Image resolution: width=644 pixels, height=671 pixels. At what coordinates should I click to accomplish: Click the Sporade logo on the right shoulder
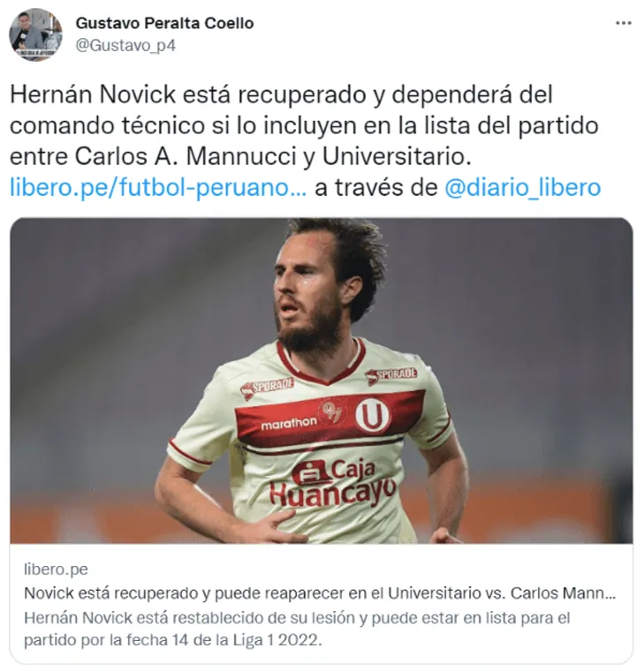(x=391, y=375)
